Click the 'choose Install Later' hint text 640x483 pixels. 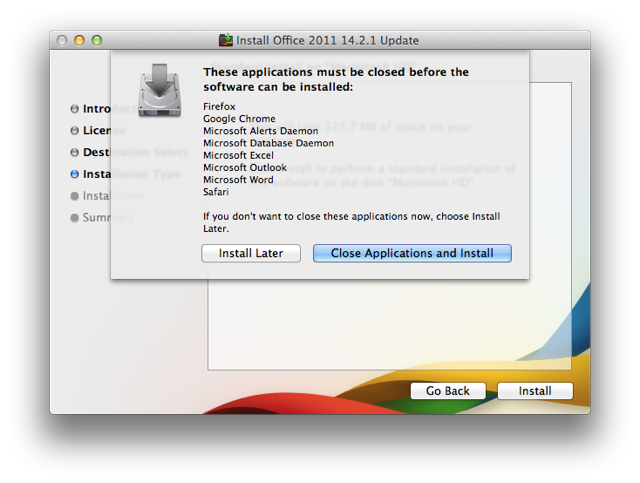[351, 222]
